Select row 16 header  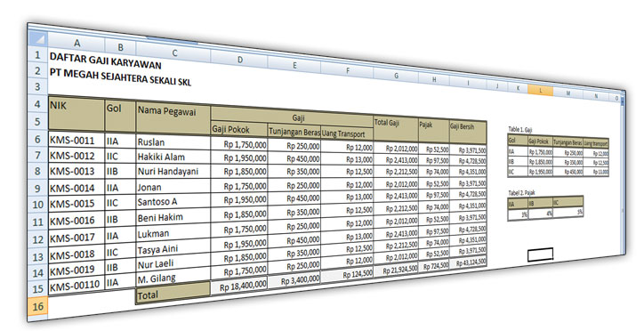37,306
